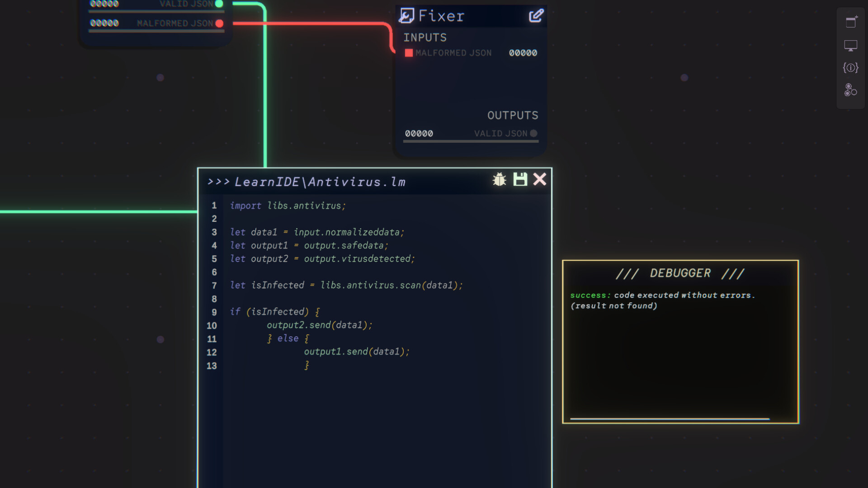Click the DEBUGGER panel header
This screenshot has height=488, width=868.
click(x=681, y=273)
